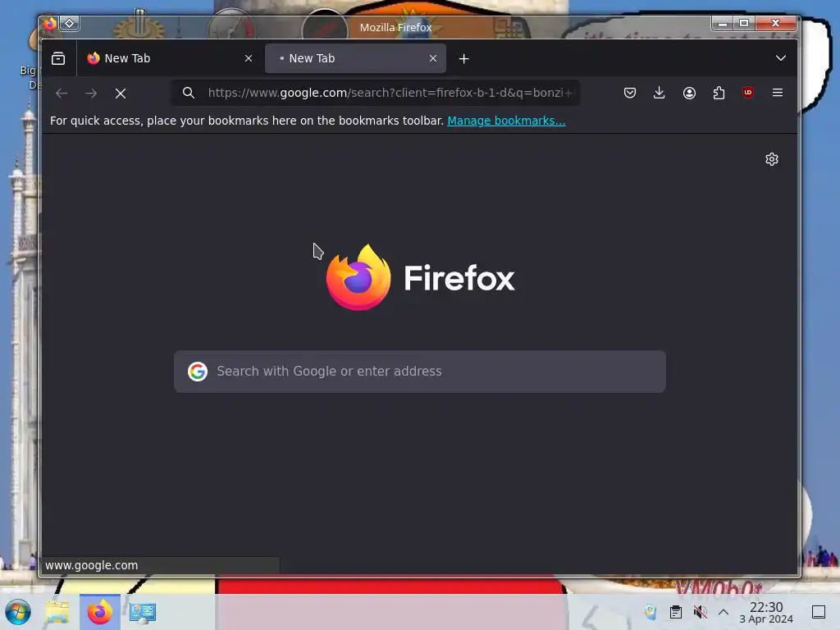Expand the list all tabs chevron

[781, 58]
